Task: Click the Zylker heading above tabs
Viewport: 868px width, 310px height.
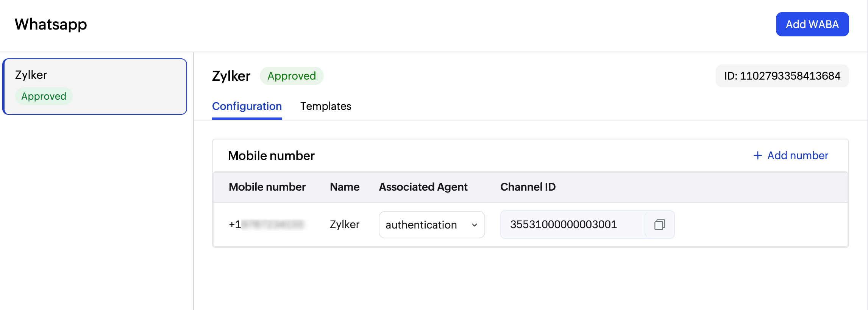Action: pos(231,76)
